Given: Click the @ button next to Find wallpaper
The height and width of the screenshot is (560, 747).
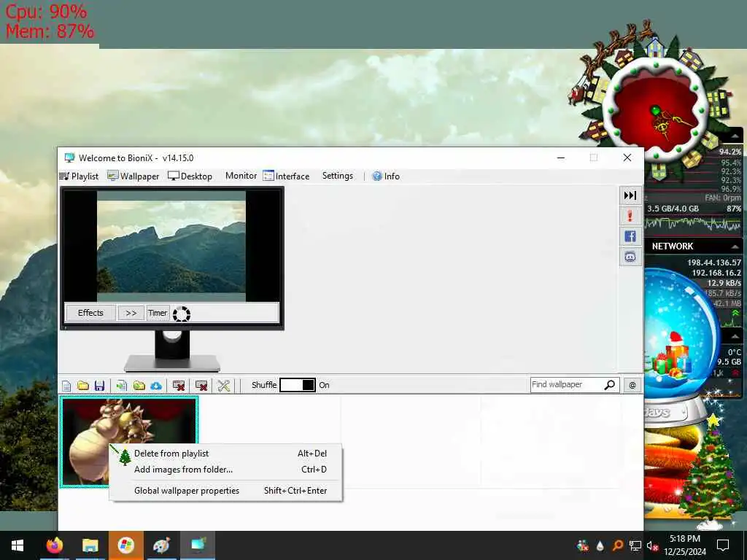Looking at the screenshot, I should click(x=632, y=385).
